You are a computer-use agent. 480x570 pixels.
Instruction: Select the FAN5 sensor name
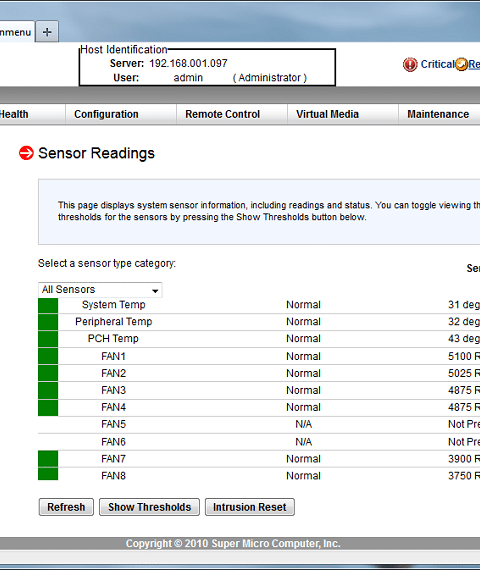point(113,424)
